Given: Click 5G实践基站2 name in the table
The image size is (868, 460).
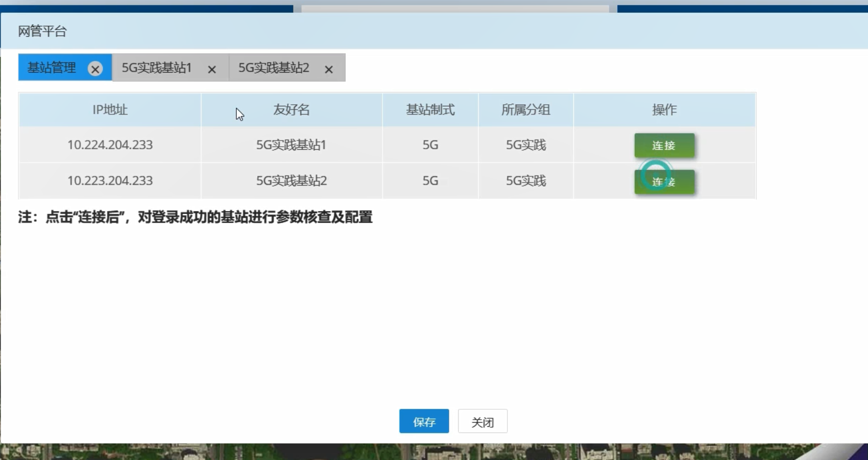Looking at the screenshot, I should [x=291, y=181].
